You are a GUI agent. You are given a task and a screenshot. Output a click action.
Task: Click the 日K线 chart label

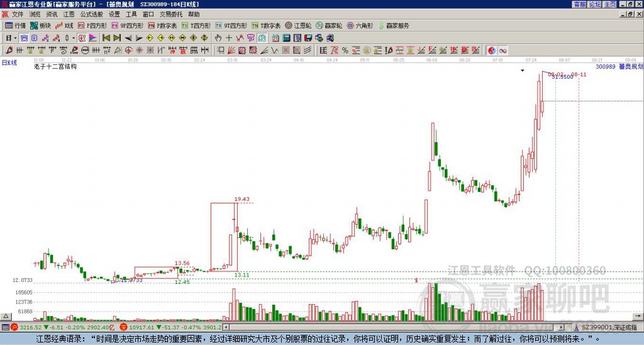point(9,63)
